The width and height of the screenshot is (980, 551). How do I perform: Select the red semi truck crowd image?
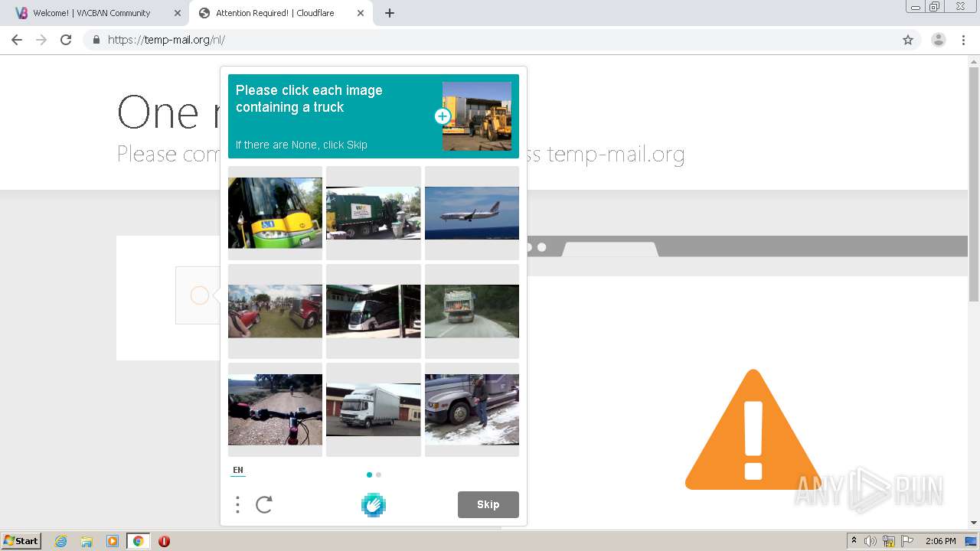pyautogui.click(x=275, y=311)
